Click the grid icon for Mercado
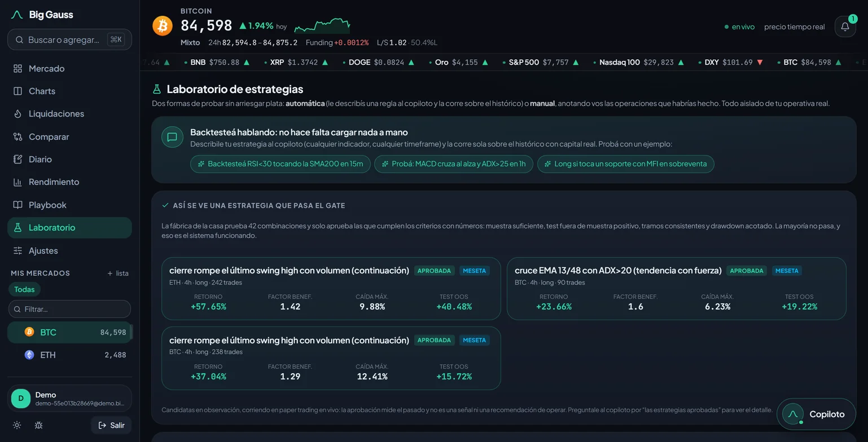868x442 pixels. click(17, 68)
